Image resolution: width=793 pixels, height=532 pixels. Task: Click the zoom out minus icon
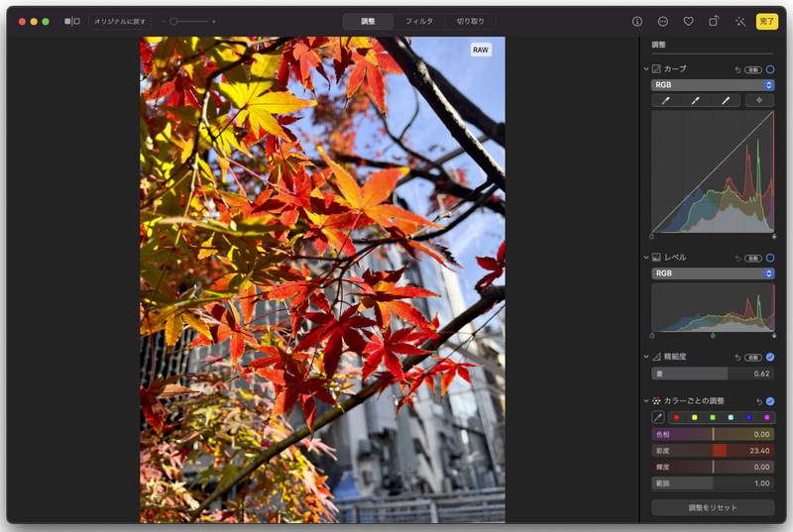pyautogui.click(x=164, y=21)
